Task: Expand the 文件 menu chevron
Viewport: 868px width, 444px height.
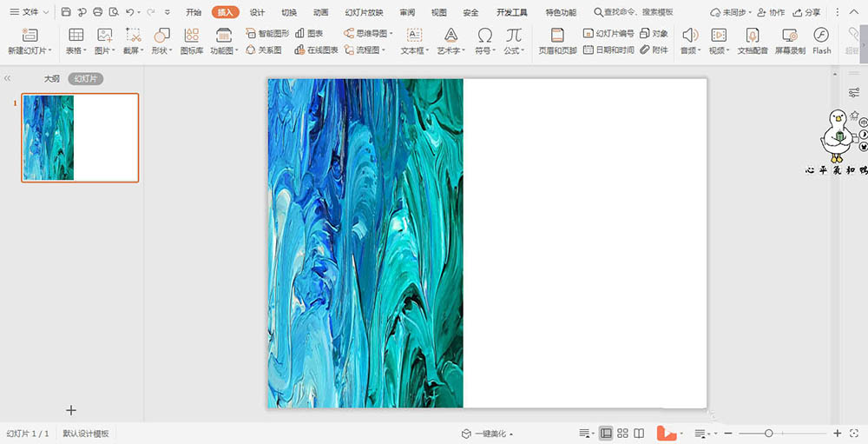Action: point(46,12)
